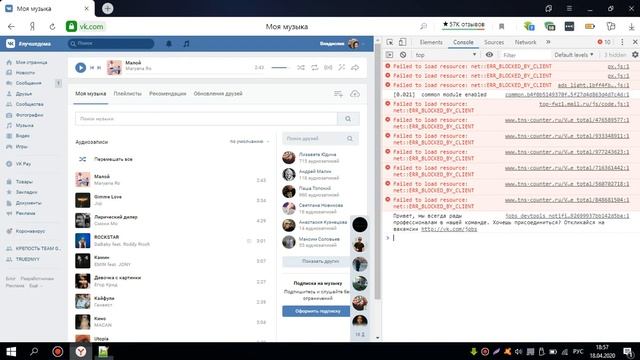640x360 pixels.
Task: Click the music note icon in VK header
Action: pyautogui.click(x=186, y=44)
